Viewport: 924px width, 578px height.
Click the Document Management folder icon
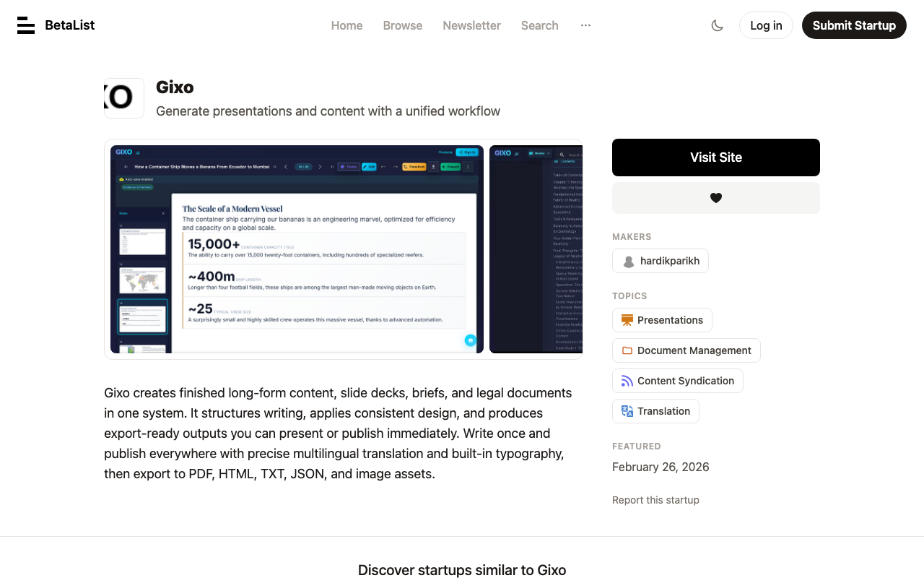pos(627,350)
